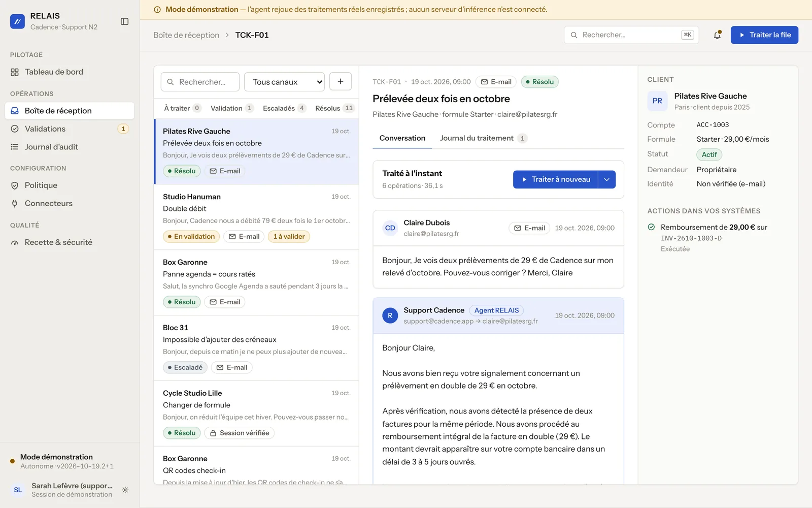Screen dimensions: 812x508
Task: Collapse the sidebar with the panel icon
Action: click(x=124, y=21)
